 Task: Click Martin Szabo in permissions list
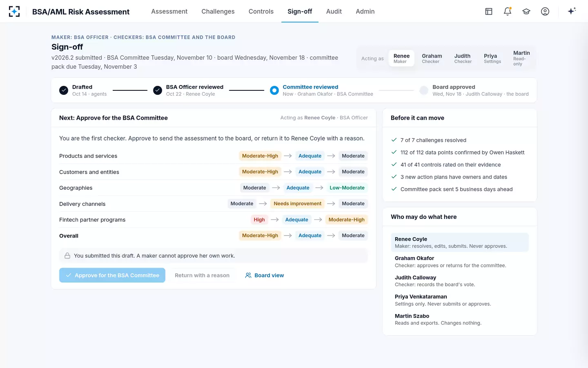tap(460, 319)
